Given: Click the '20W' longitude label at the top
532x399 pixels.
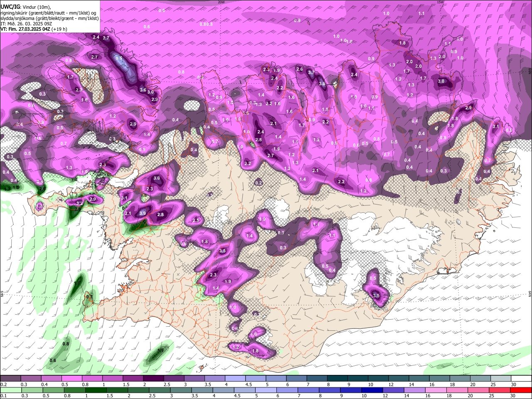Looking at the screenshot, I should pyautogui.click(x=221, y=2).
